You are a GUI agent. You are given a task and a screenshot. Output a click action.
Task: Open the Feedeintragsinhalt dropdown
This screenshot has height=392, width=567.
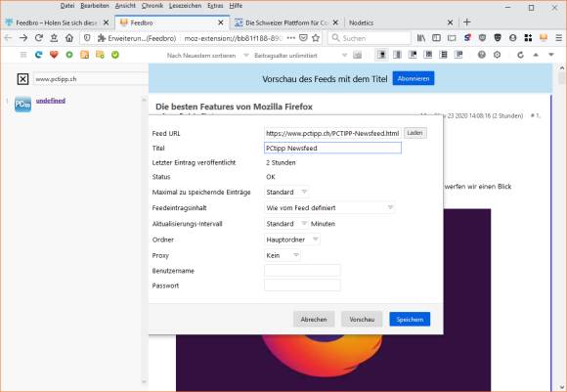click(x=329, y=208)
